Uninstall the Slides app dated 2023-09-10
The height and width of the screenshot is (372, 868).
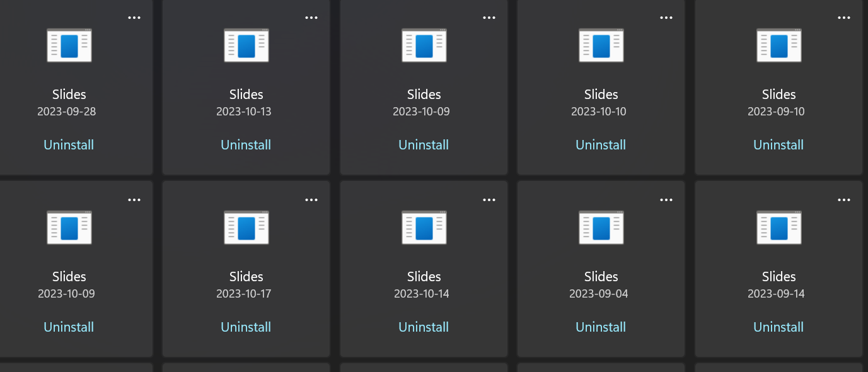coord(778,145)
